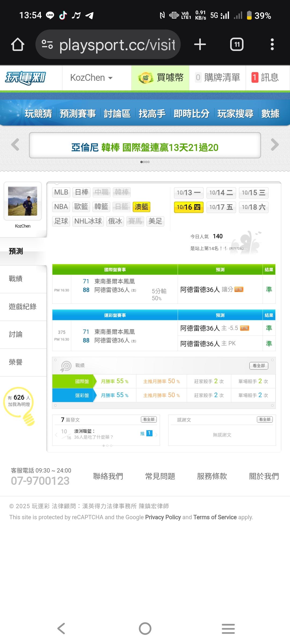Choose date 10/17 五
Viewport: 290px width, 644px height.
coord(221,207)
